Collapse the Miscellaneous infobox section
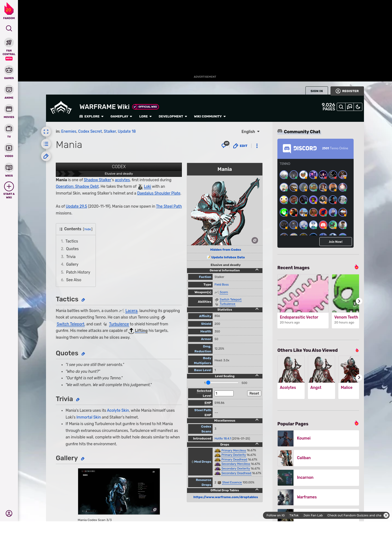The height and width of the screenshot is (545, 392). tap(257, 420)
